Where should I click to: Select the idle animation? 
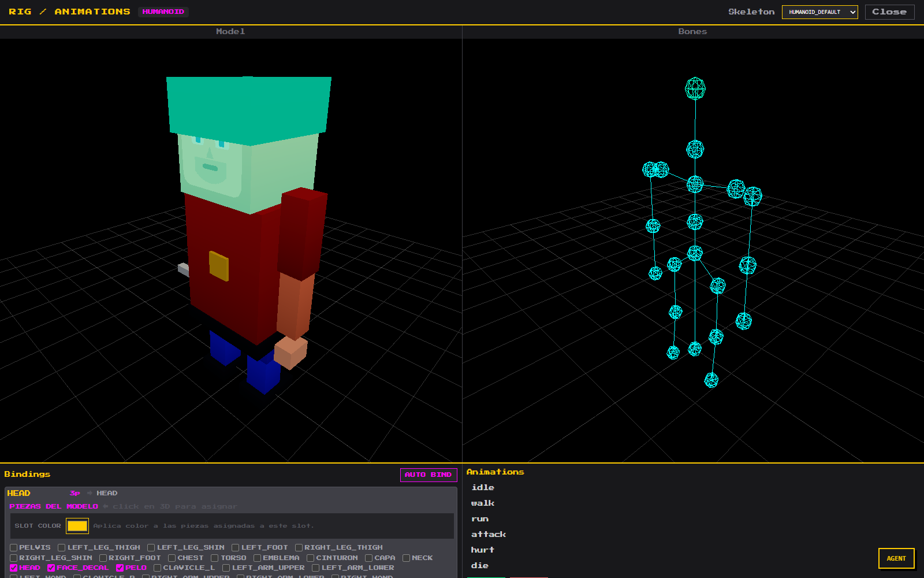(x=483, y=488)
